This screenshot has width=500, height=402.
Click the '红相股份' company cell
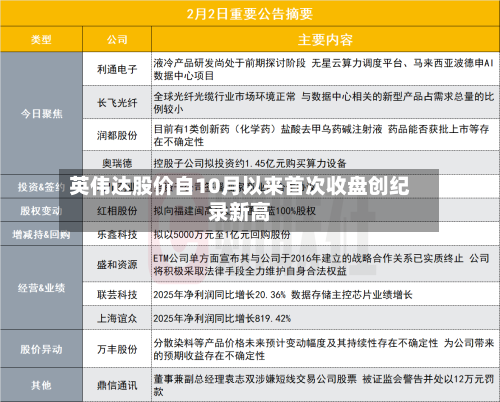tap(117, 211)
